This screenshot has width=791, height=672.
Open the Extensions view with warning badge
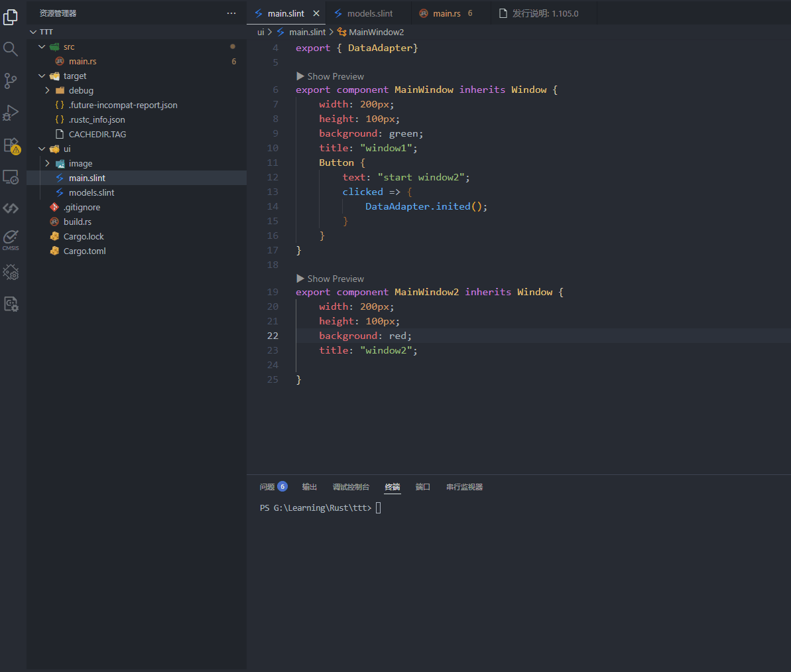pyautogui.click(x=11, y=145)
